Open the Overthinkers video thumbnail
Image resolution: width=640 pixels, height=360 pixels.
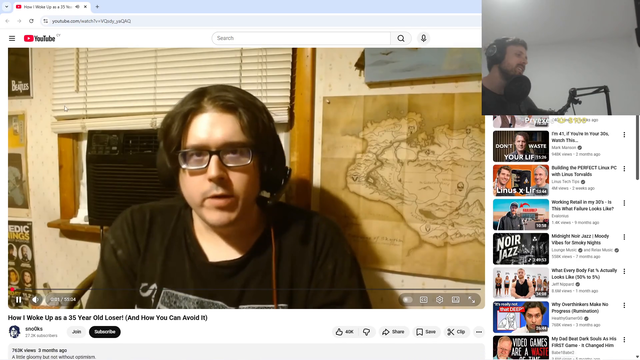pyautogui.click(x=521, y=317)
